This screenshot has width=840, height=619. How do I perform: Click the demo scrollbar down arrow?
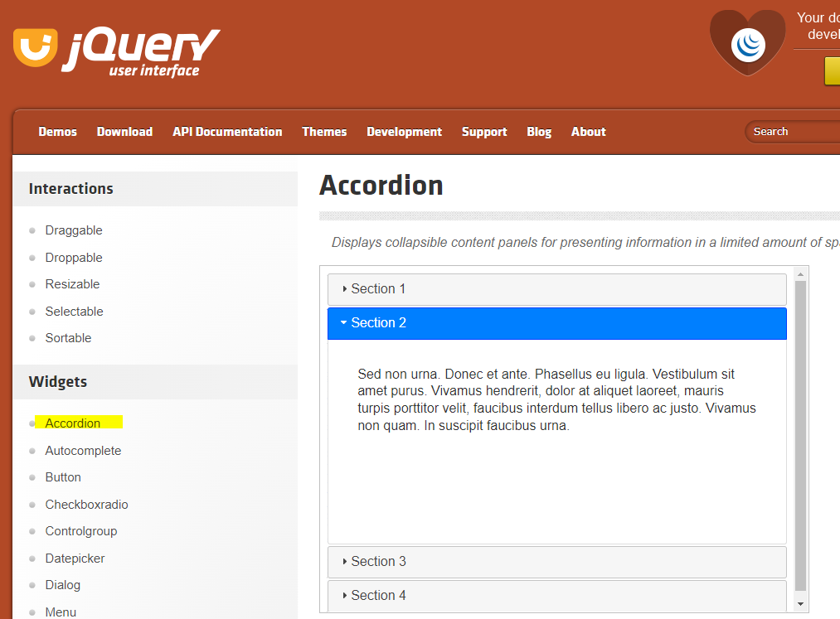[x=800, y=604]
